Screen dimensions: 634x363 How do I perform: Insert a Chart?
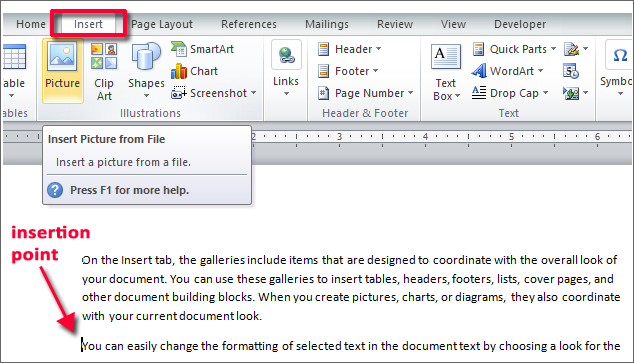tap(194, 71)
